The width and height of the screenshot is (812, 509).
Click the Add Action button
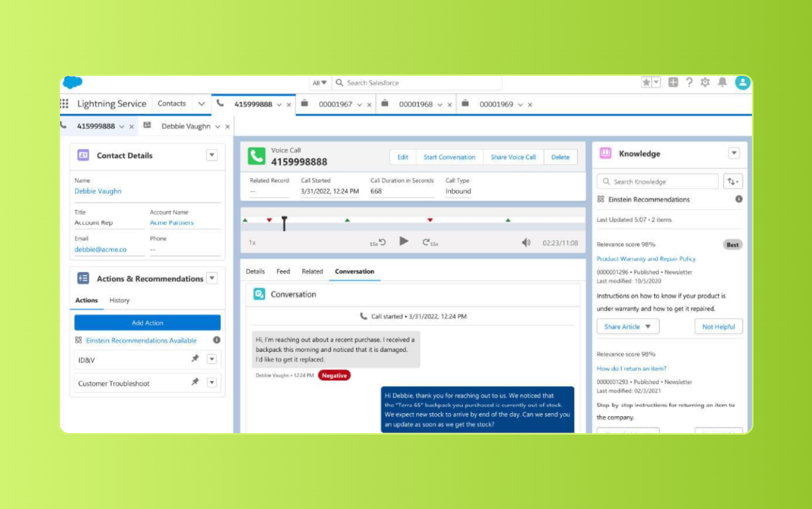pyautogui.click(x=148, y=323)
